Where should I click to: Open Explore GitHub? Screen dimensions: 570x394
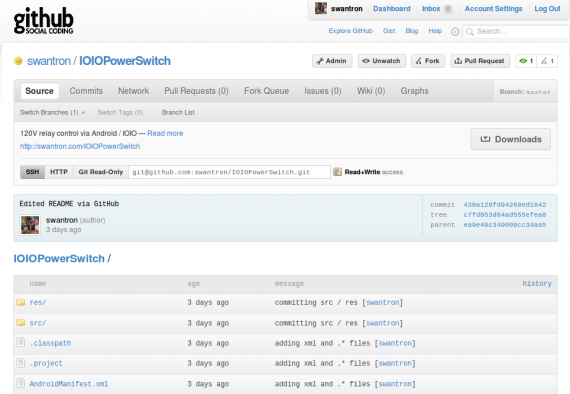[x=351, y=31]
